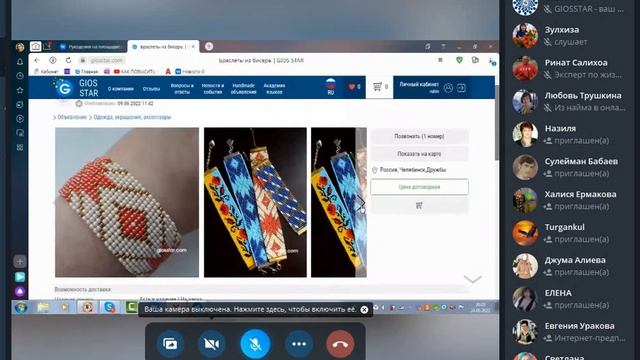
Task: Select participant Джума Алиева
Action: tap(569, 266)
